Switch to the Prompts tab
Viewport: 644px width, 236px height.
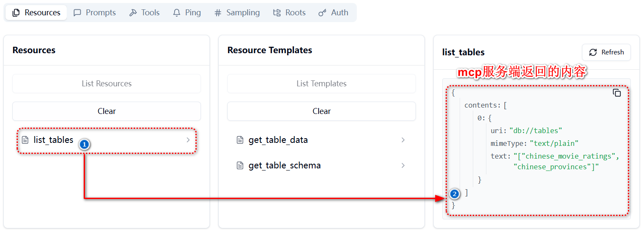(95, 13)
